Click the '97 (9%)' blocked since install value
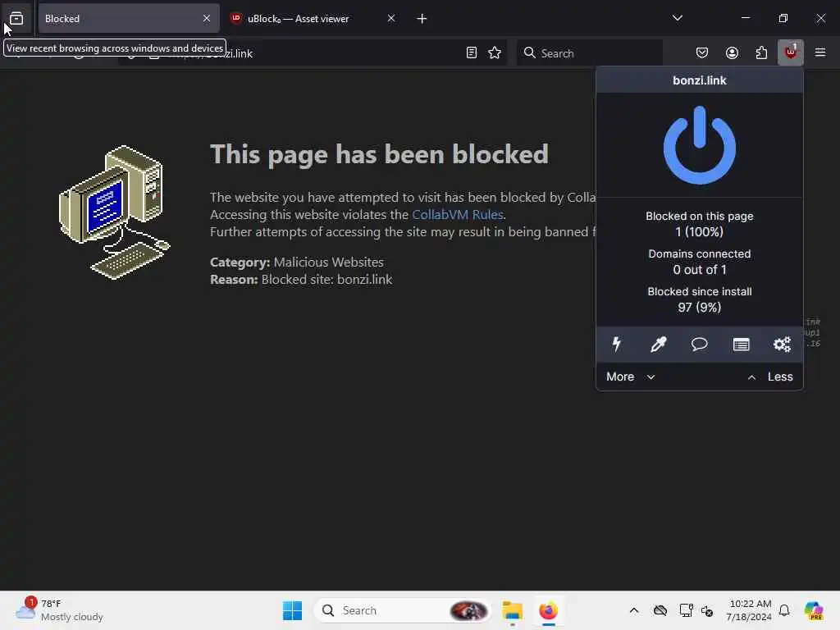The image size is (840, 630). coord(699,307)
